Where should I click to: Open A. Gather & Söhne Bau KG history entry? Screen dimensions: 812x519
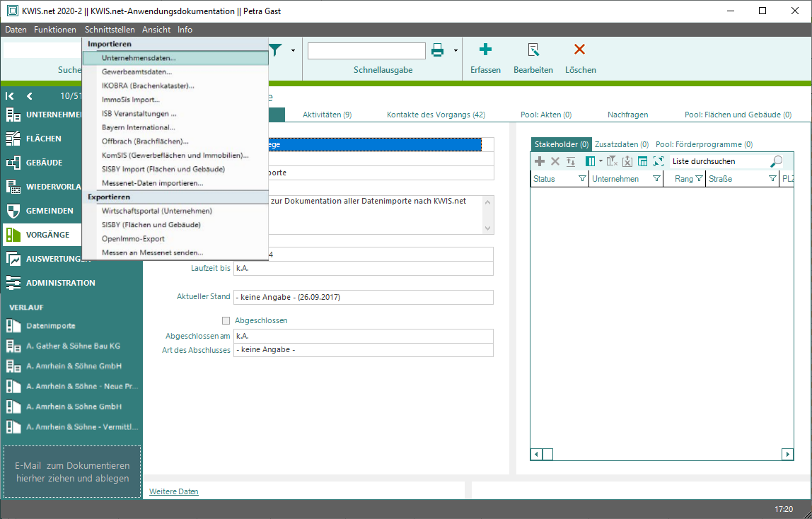[72, 346]
